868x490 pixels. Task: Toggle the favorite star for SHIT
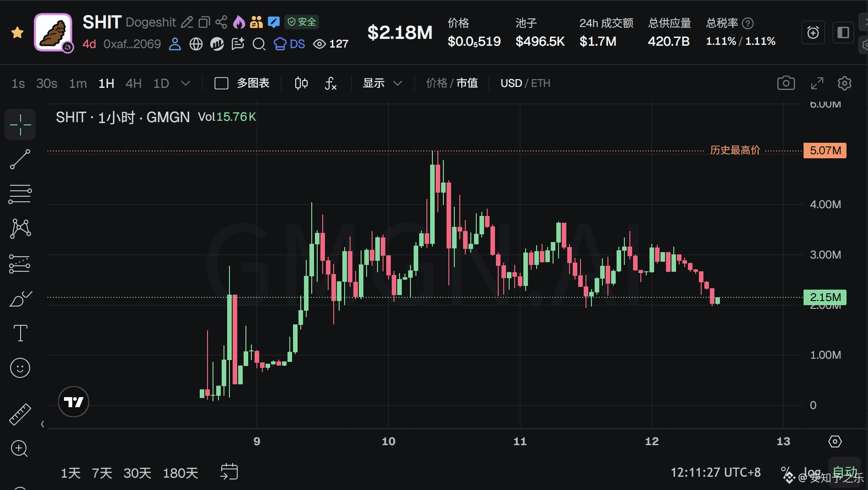click(17, 32)
